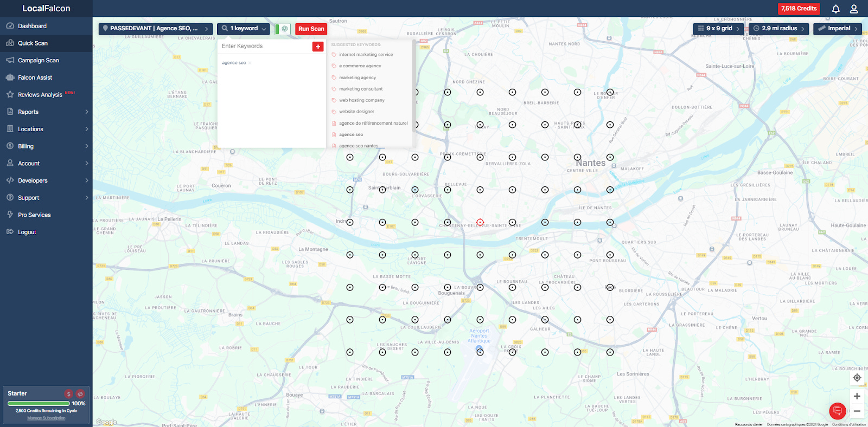Viewport: 868px width, 427px height.
Task: Open the 2.9 mi radius selector
Action: click(x=777, y=29)
